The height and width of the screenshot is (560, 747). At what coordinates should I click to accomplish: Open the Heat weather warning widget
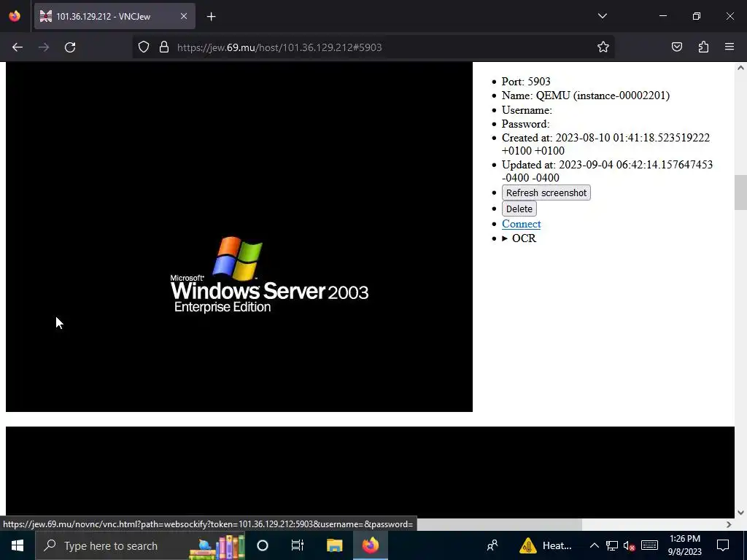546,545
